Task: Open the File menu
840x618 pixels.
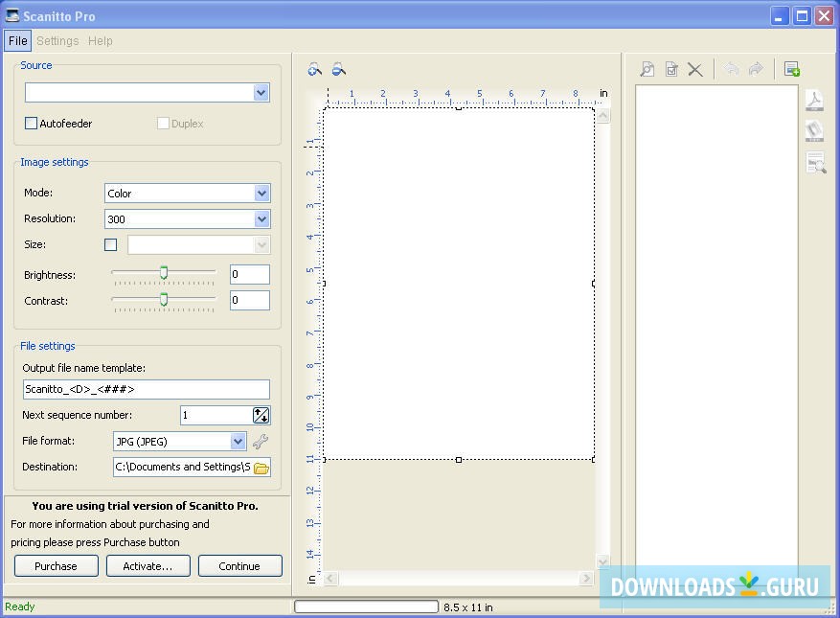Action: [x=17, y=41]
